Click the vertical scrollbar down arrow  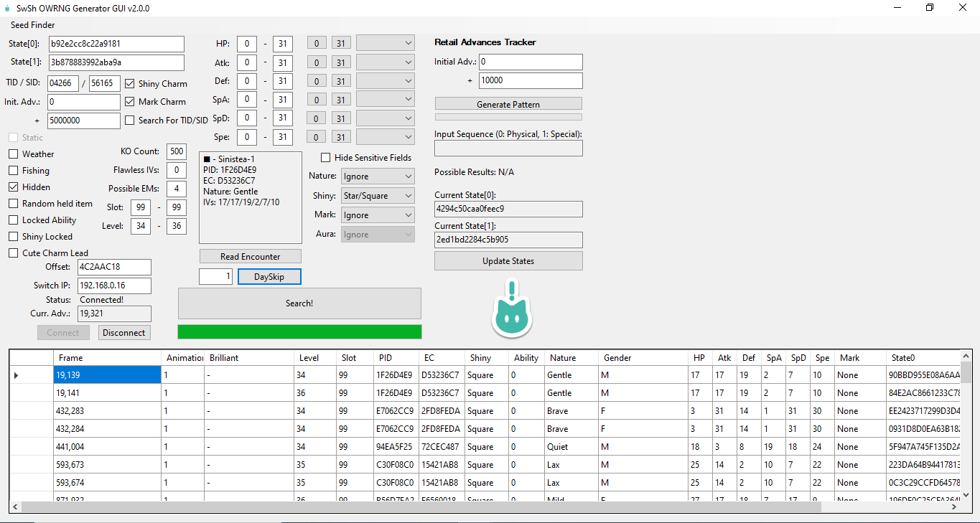[966, 494]
